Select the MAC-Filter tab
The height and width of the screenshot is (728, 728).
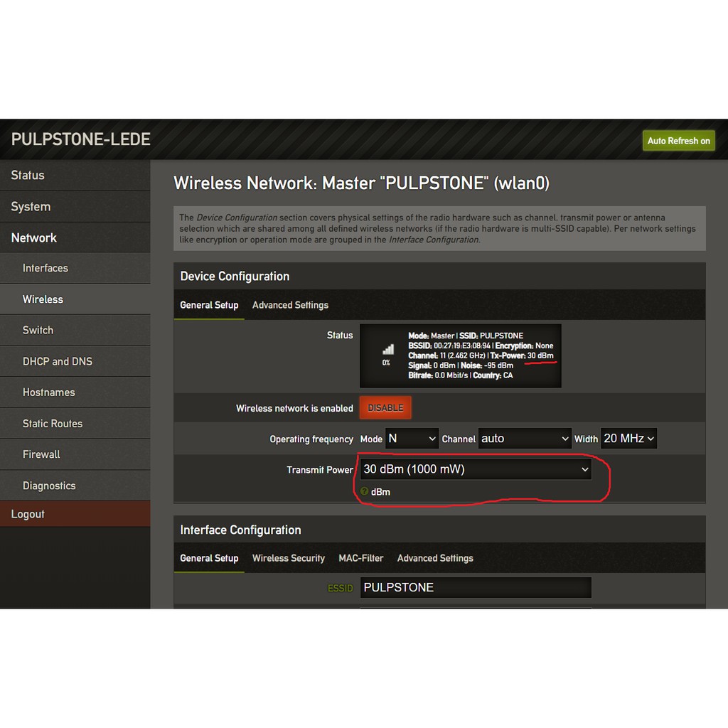coord(360,558)
